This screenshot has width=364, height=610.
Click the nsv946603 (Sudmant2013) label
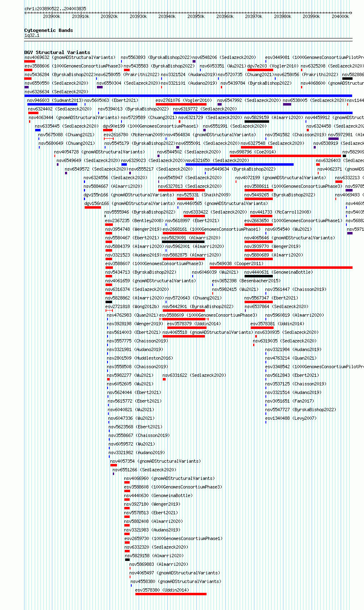point(55,100)
